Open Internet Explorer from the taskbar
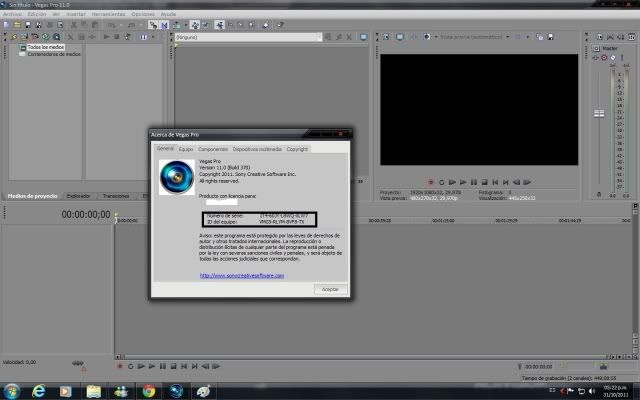This screenshot has width=640, height=400. click(39, 391)
